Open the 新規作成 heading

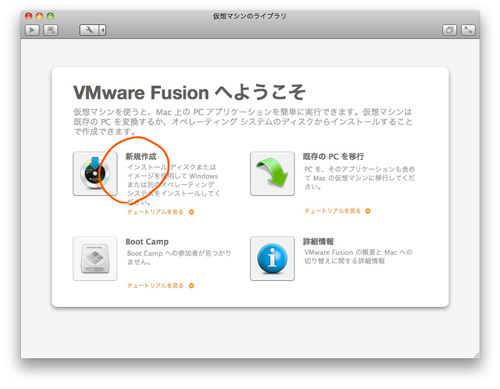141,156
